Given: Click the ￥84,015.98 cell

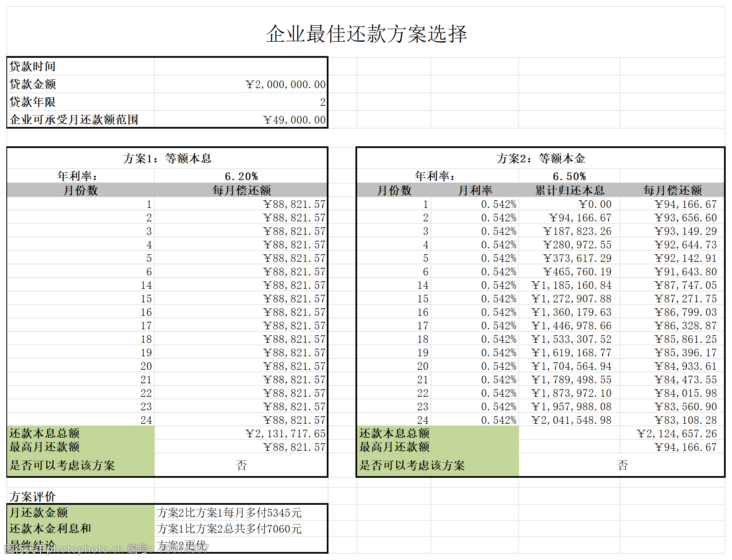Looking at the screenshot, I should coord(672,393).
